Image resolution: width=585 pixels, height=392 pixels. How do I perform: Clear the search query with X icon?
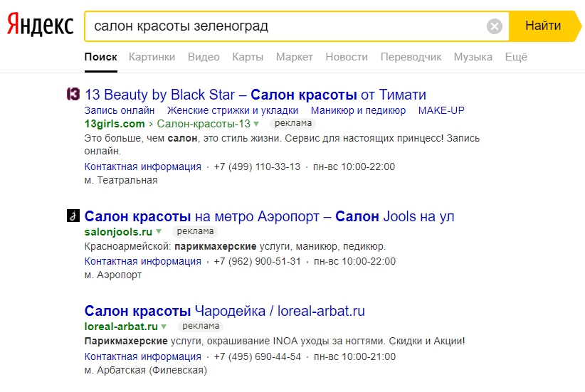tap(495, 27)
